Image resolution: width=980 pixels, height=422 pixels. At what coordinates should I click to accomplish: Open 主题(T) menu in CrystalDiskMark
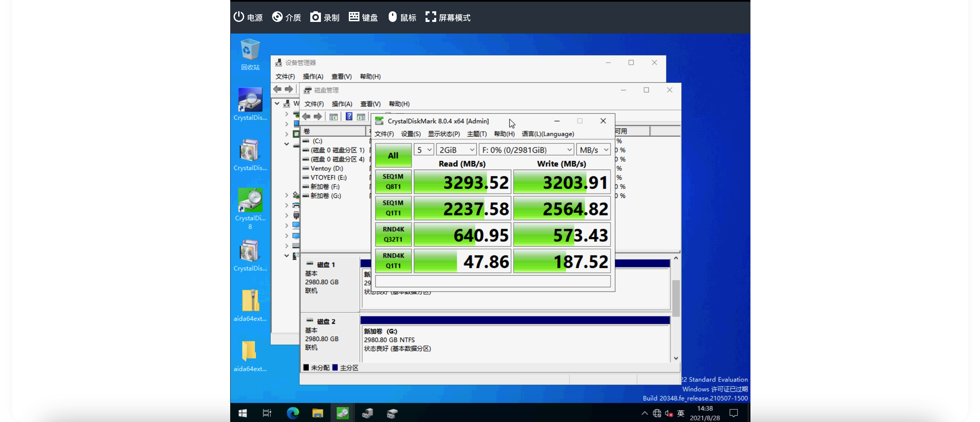pyautogui.click(x=477, y=134)
